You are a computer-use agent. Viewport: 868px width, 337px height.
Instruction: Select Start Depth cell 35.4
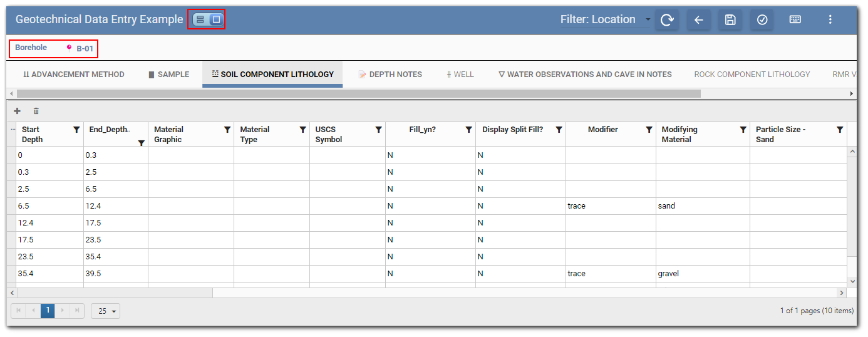point(49,274)
